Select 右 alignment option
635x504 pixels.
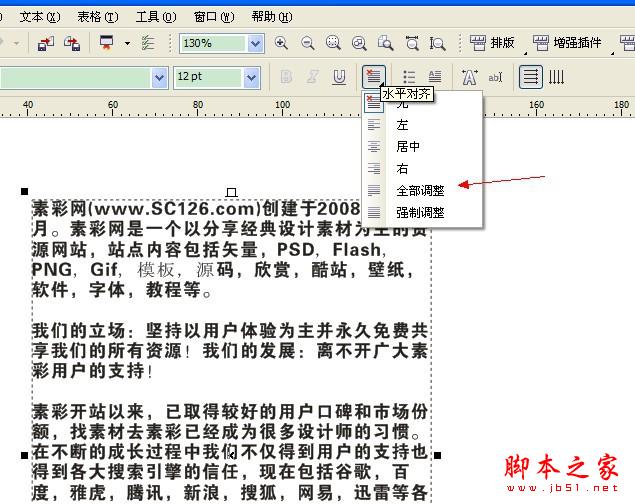coord(402,168)
